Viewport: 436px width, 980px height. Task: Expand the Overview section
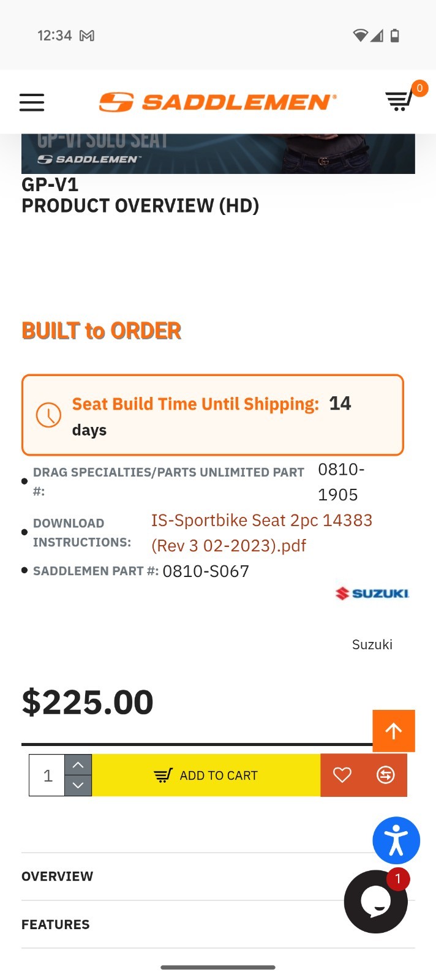[x=58, y=876]
